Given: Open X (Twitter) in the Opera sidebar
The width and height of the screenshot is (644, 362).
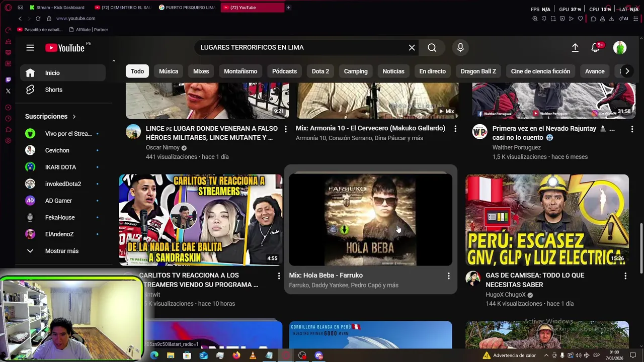Looking at the screenshot, I should point(8,91).
